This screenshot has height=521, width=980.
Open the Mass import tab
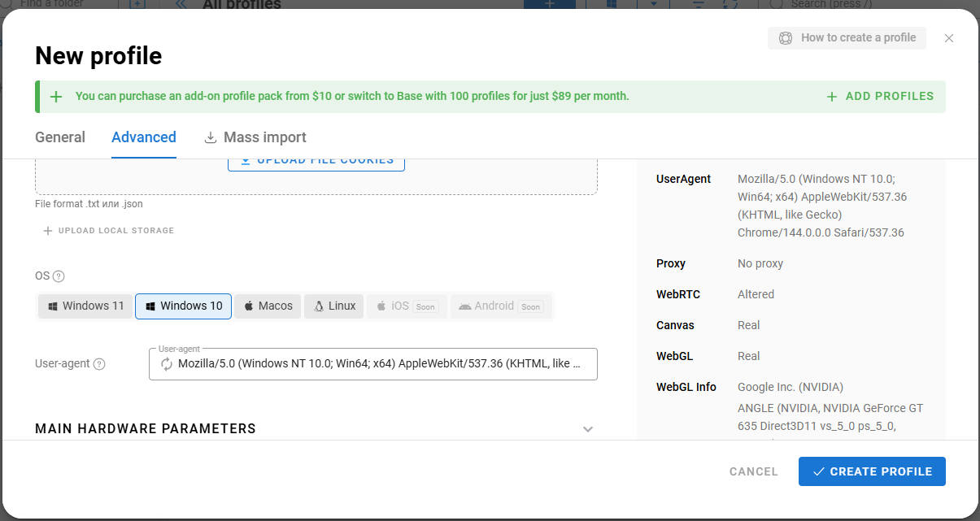click(x=255, y=137)
